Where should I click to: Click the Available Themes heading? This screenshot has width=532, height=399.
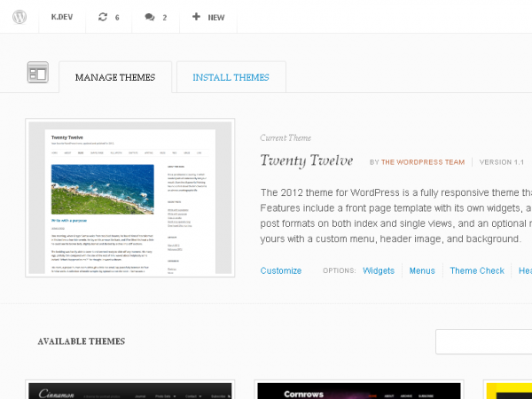point(82,341)
